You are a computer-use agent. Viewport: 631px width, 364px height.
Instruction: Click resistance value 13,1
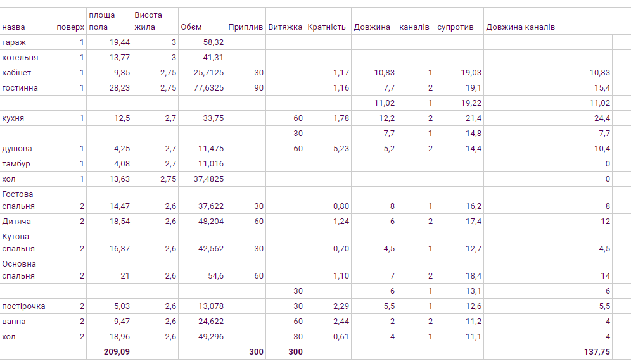[x=459, y=291]
